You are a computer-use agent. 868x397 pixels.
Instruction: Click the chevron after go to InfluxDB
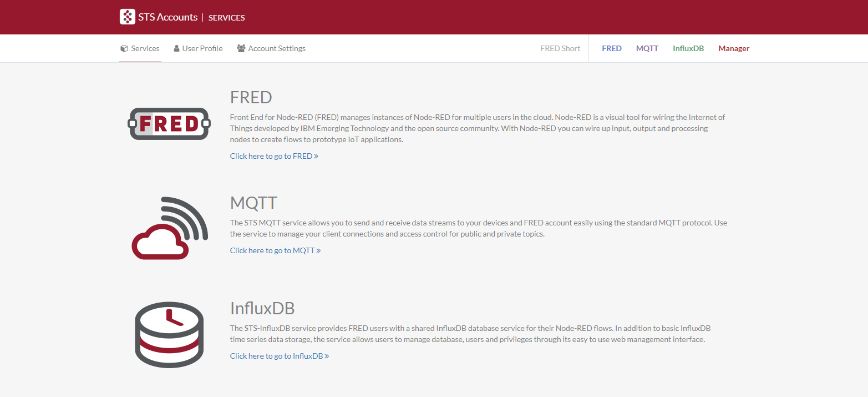(x=326, y=356)
